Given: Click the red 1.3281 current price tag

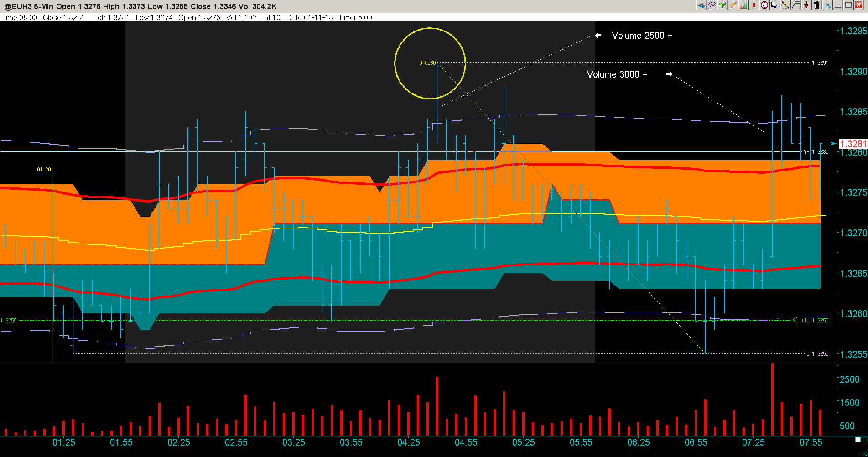Looking at the screenshot, I should click(x=852, y=144).
